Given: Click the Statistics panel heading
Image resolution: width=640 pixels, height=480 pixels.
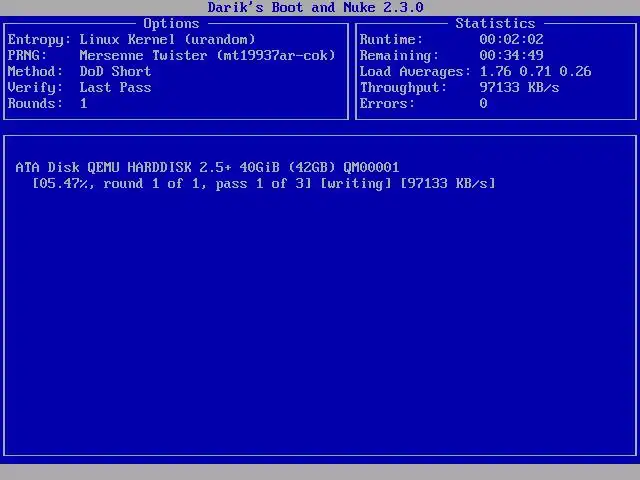Looking at the screenshot, I should [x=495, y=23].
